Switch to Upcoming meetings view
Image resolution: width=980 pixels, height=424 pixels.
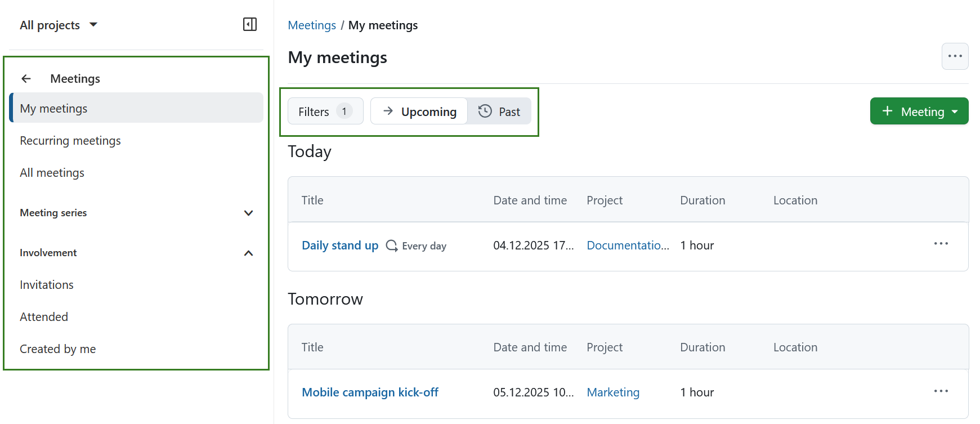point(419,111)
